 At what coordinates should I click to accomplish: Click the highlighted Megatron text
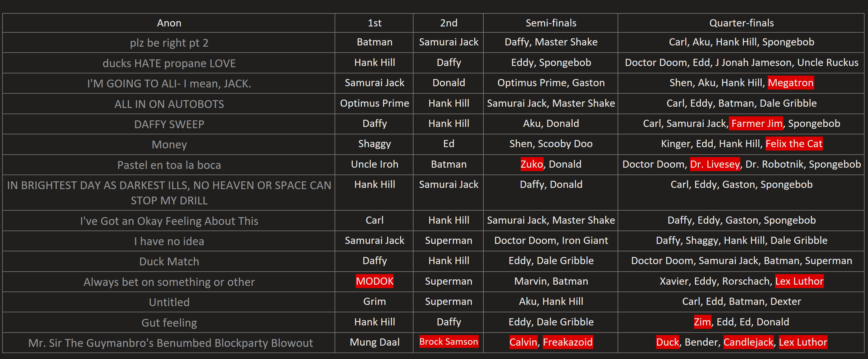[x=791, y=83]
